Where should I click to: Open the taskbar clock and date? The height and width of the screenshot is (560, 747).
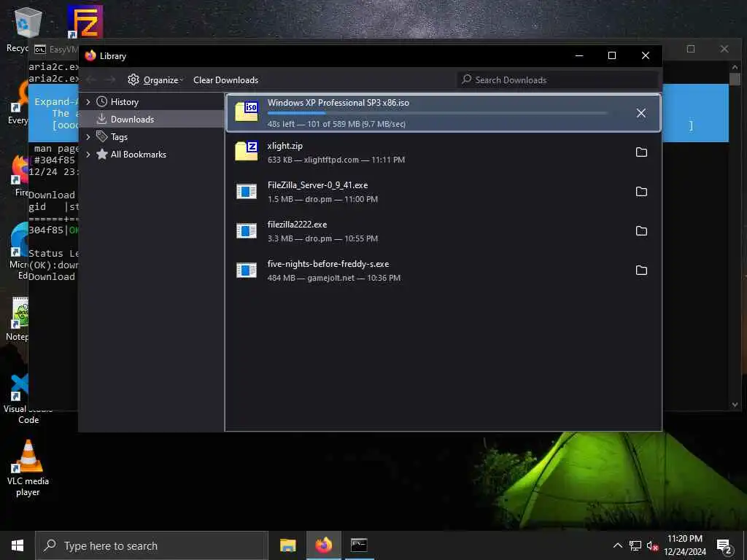tap(684, 545)
